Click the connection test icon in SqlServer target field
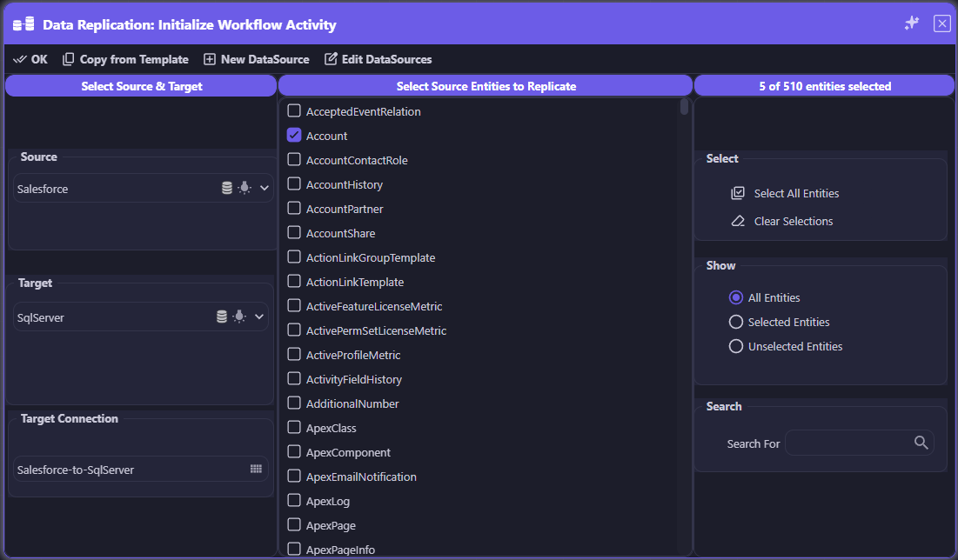This screenshot has width=958, height=560. (239, 317)
